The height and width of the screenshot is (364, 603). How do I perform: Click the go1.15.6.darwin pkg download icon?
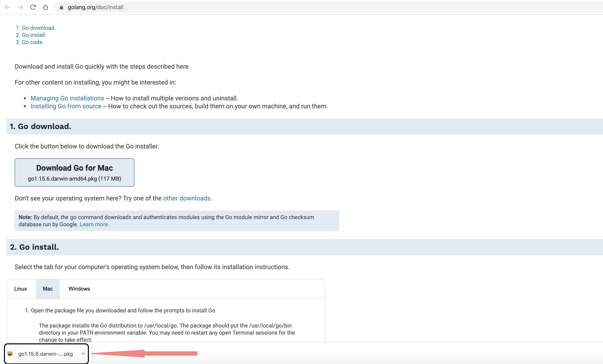(x=10, y=353)
